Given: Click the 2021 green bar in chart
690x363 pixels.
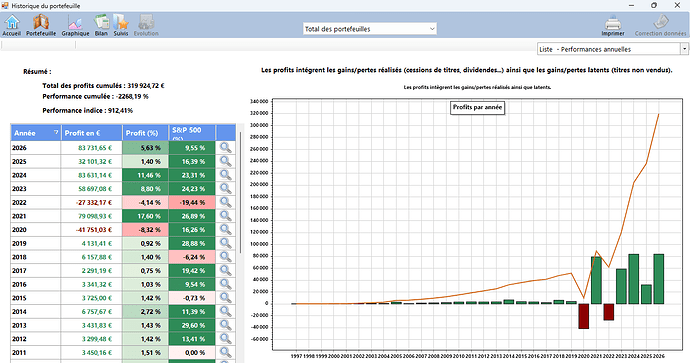Looking at the screenshot, I should tap(596, 280).
